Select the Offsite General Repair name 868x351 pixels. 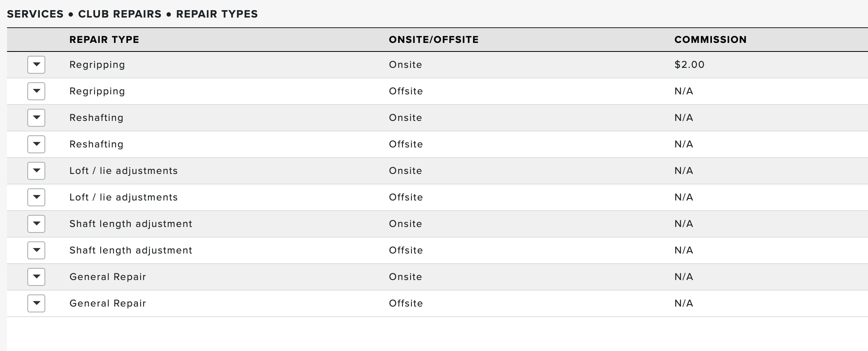[108, 304]
